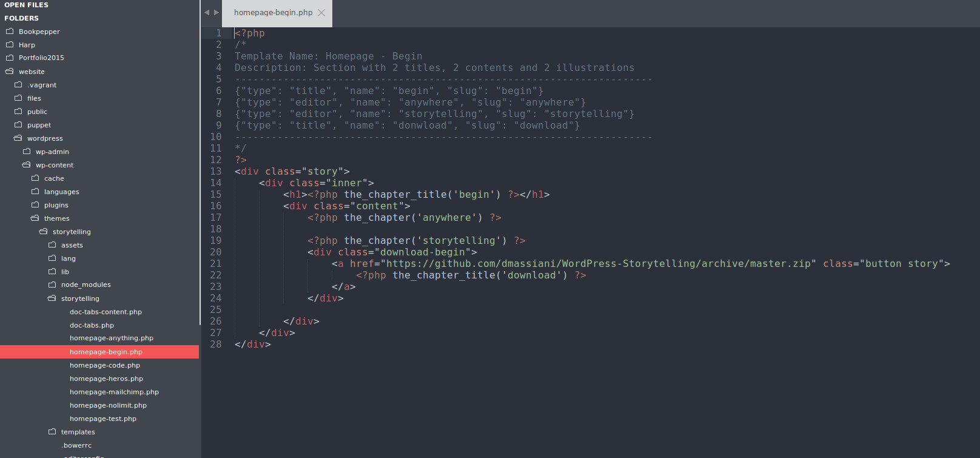The image size is (980, 458).
Task: Click the cache folder icon
Action: pos(35,178)
